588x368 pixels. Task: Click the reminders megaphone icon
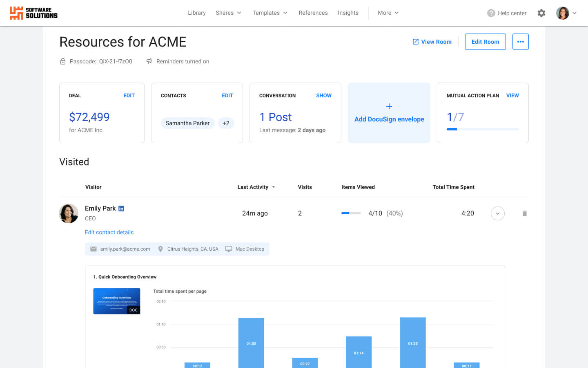[149, 61]
